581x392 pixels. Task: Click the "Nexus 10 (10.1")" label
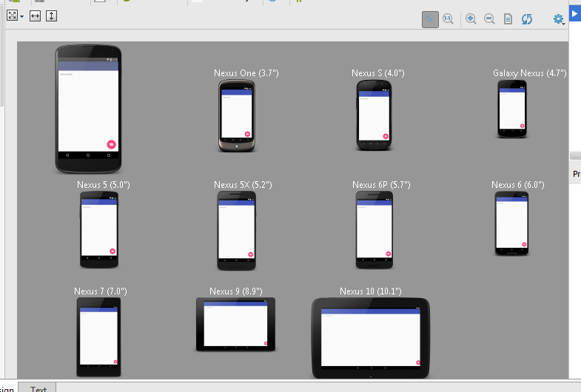point(371,291)
